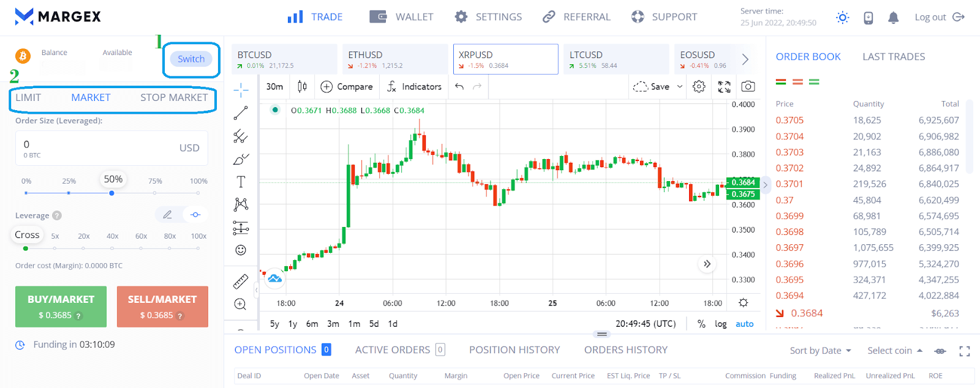Edit leverage with the pencil icon
This screenshot has height=388, width=980.
coord(167,215)
